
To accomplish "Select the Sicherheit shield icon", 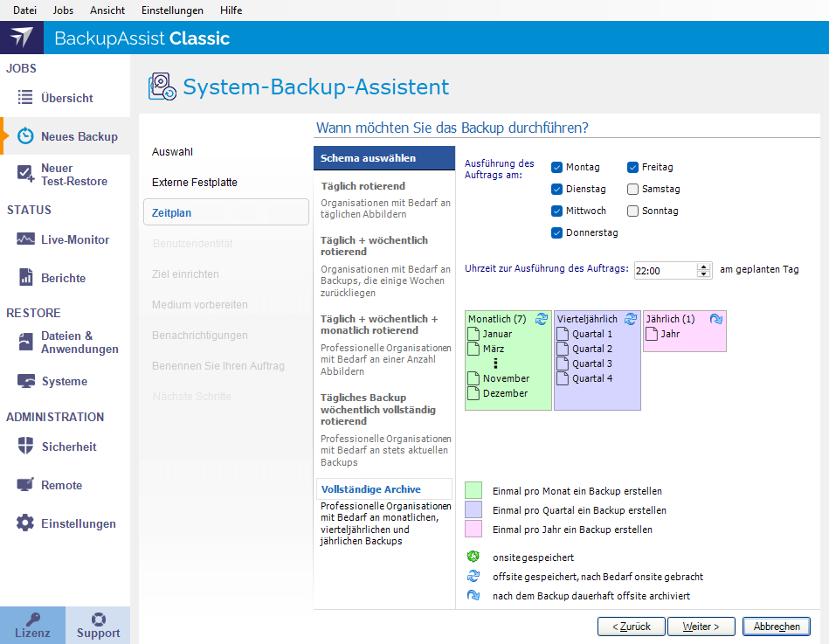I will 25,447.
